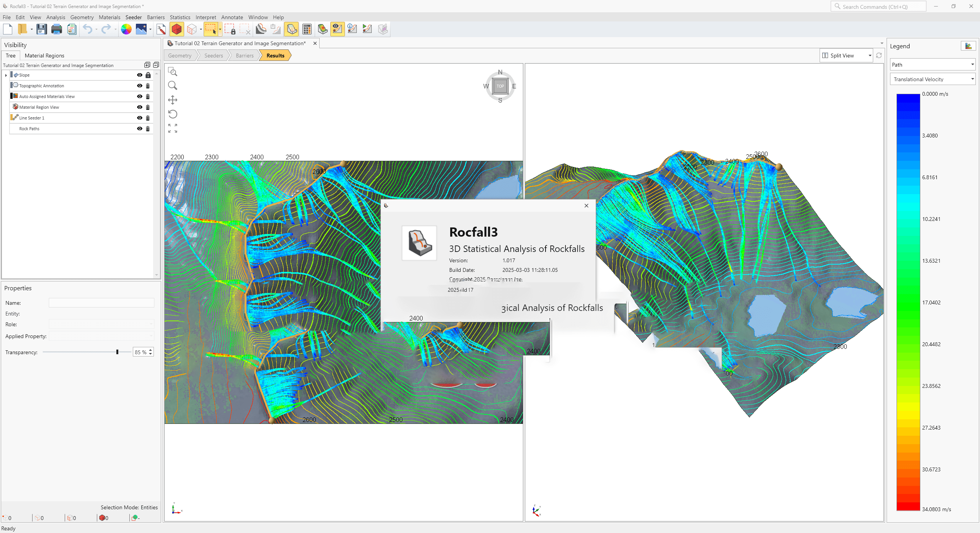This screenshot has height=533, width=980.
Task: Click the pan arrows tool in viewport
Action: tap(173, 100)
